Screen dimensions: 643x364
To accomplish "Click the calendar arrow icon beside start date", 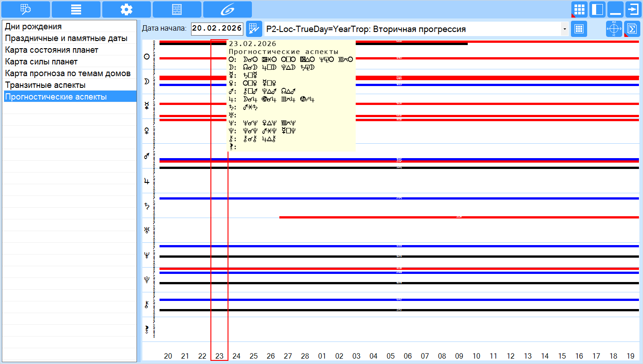I will point(254,29).
